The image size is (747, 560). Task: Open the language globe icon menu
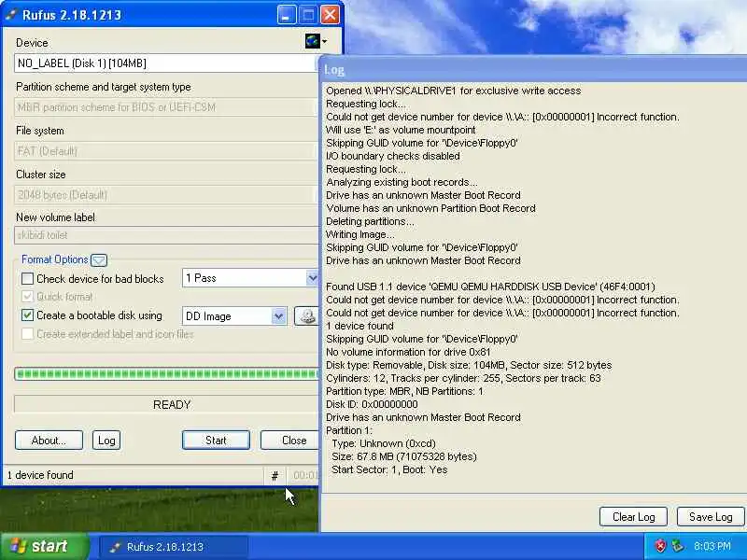click(316, 41)
